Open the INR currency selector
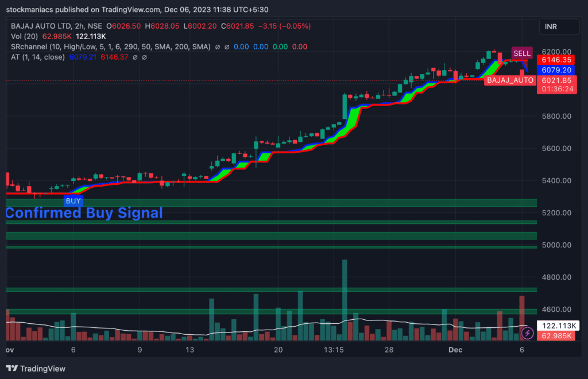The width and height of the screenshot is (588, 379). (x=559, y=26)
